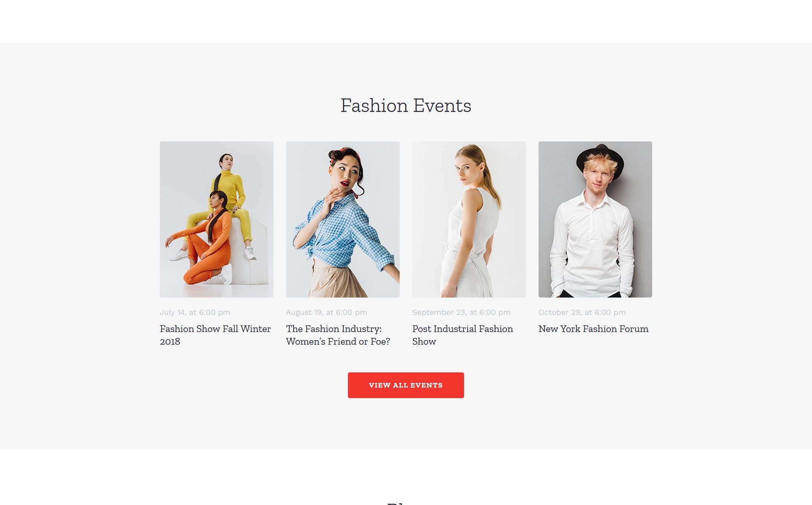Click the July 14, at 6:00 pm date
812x505 pixels.
tap(195, 312)
